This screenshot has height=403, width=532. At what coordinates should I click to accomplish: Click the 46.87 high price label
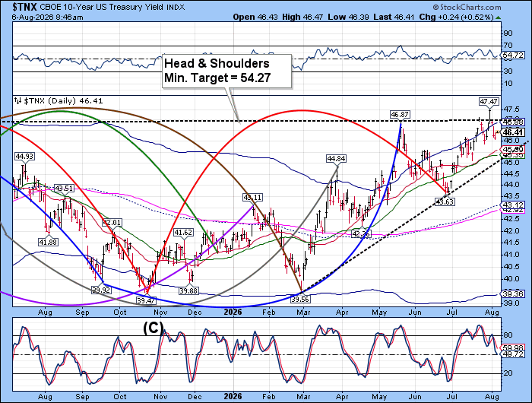pos(400,115)
